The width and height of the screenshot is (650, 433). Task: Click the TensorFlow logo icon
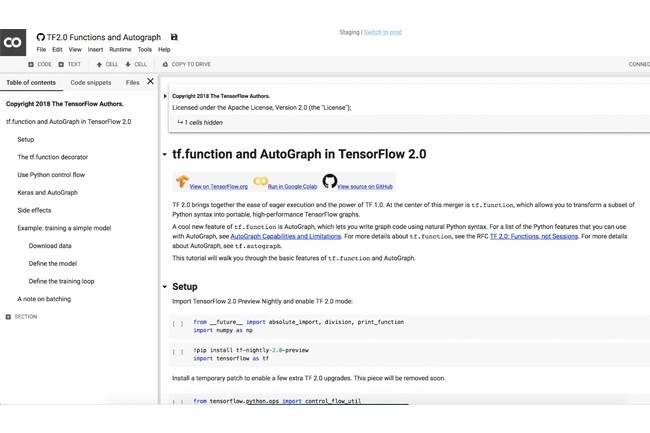click(x=182, y=181)
